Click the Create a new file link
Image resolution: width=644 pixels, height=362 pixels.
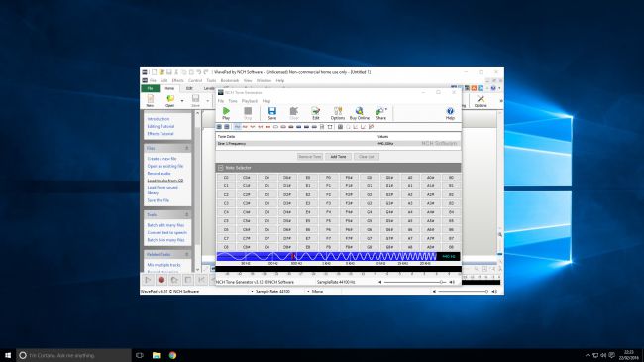pos(161,159)
